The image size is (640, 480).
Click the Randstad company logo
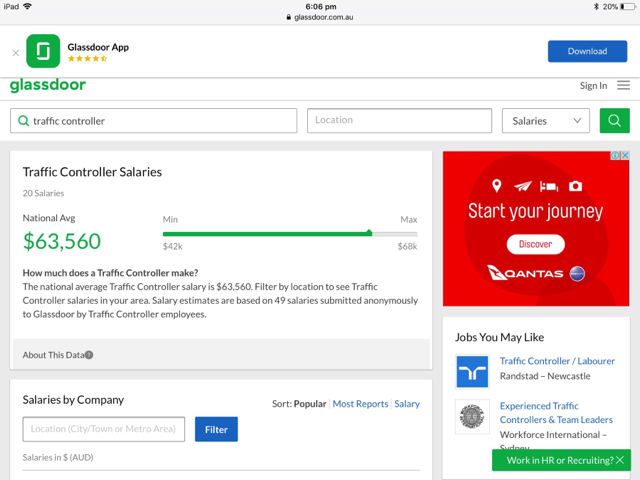[472, 371]
